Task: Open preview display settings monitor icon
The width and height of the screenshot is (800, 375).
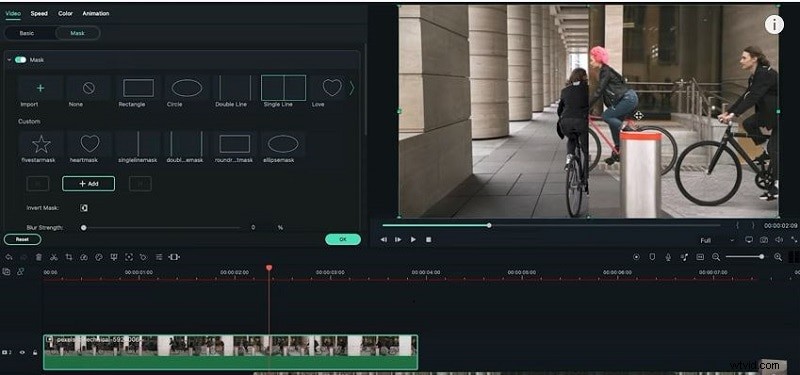Action: [x=749, y=240]
